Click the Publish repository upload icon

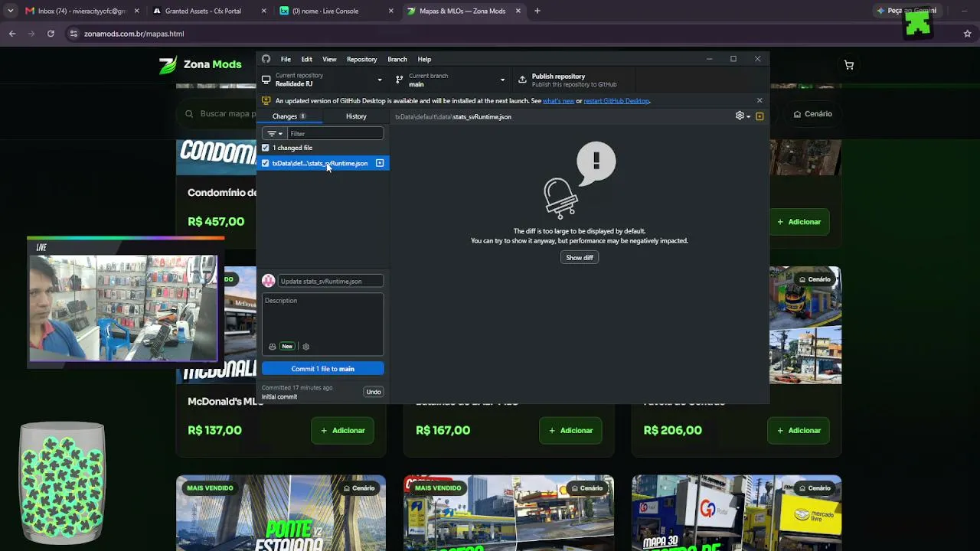click(x=522, y=80)
